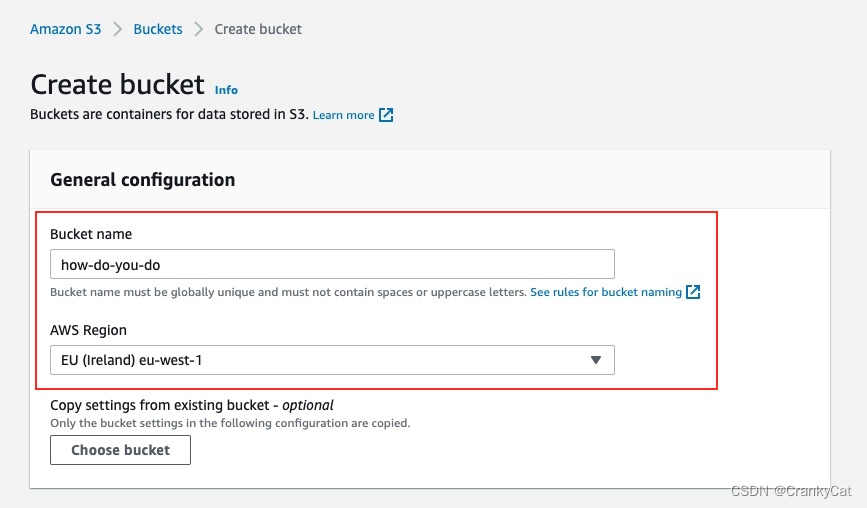
Task: Click the Choose bucket button
Action: tap(121, 450)
